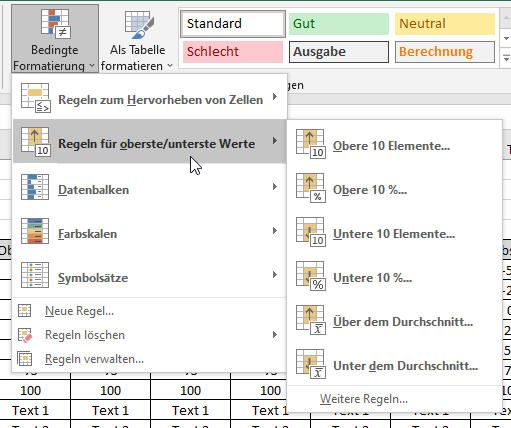Select Über dem Durchschnitt rule icon

coord(311,320)
